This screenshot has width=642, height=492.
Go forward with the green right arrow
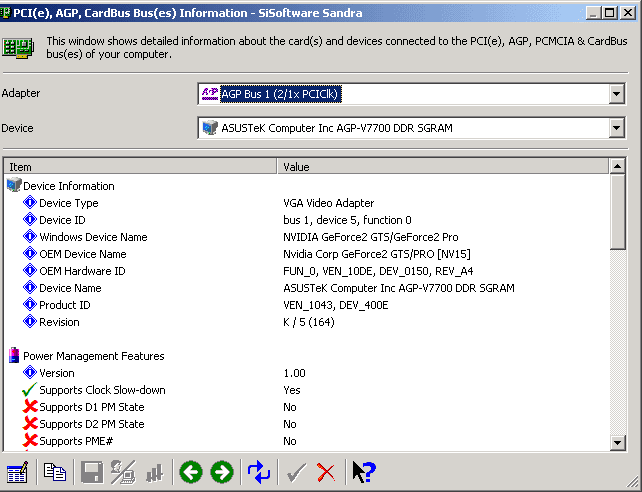(x=222, y=472)
